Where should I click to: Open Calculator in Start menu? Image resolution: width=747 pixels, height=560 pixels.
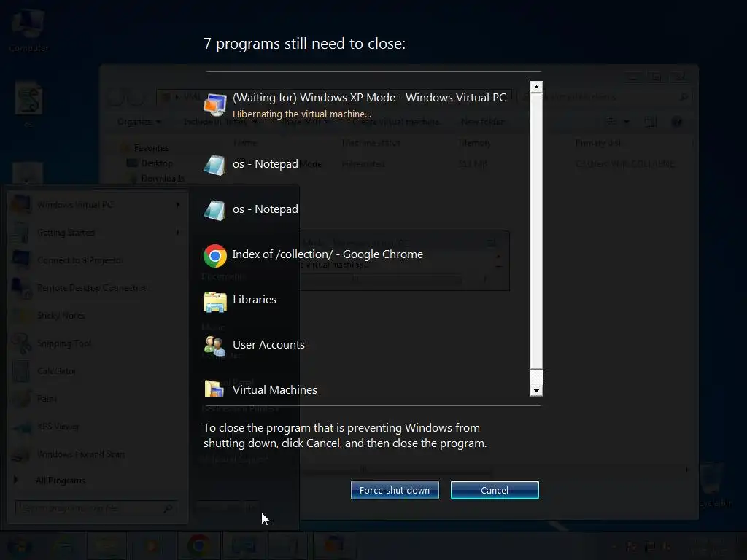pyautogui.click(x=98, y=370)
